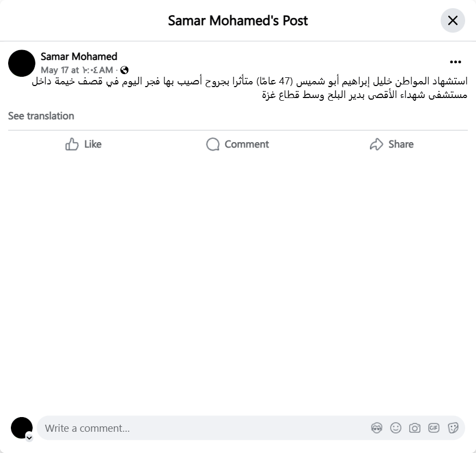Close the Samar Mohamed's Post dialog
The image size is (476, 453).
453,21
